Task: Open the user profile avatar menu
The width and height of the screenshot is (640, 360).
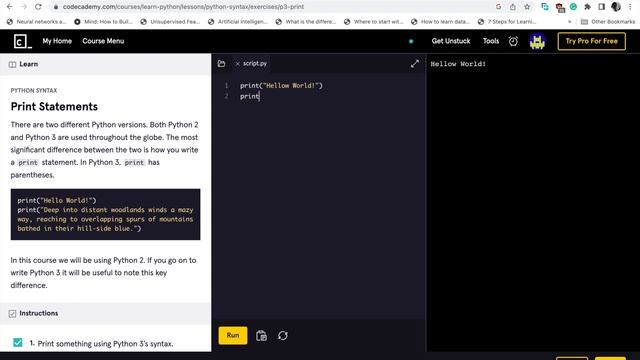Action: click(x=537, y=41)
